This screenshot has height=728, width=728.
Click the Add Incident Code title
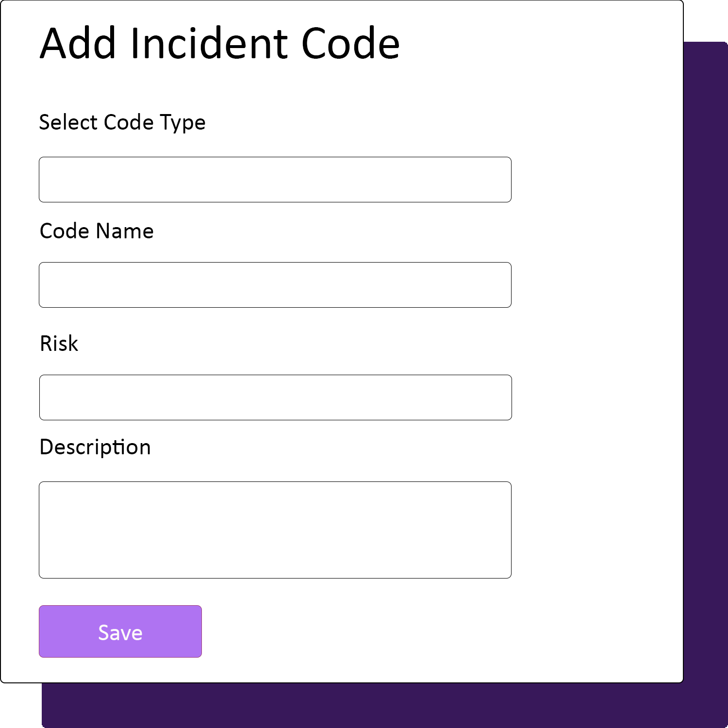click(219, 44)
